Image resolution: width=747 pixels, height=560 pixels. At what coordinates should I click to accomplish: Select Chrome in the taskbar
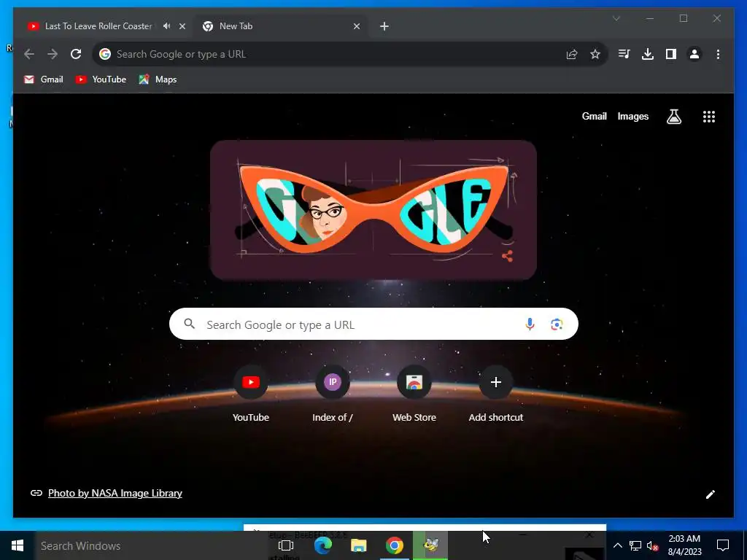(x=395, y=545)
